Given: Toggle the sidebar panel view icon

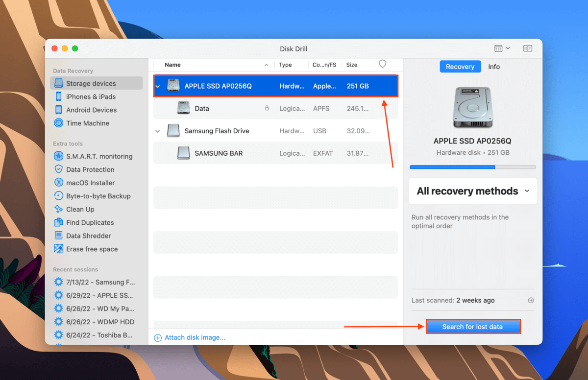Looking at the screenshot, I should click(528, 48).
